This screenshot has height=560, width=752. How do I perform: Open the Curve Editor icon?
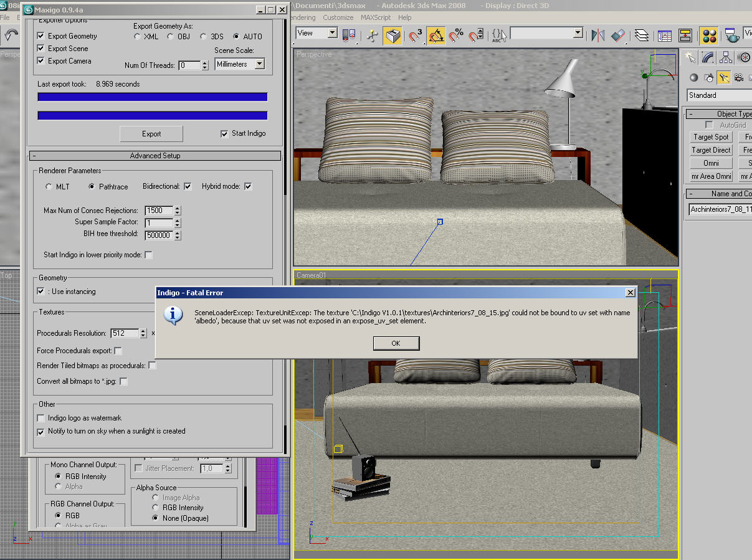pyautogui.click(x=665, y=36)
